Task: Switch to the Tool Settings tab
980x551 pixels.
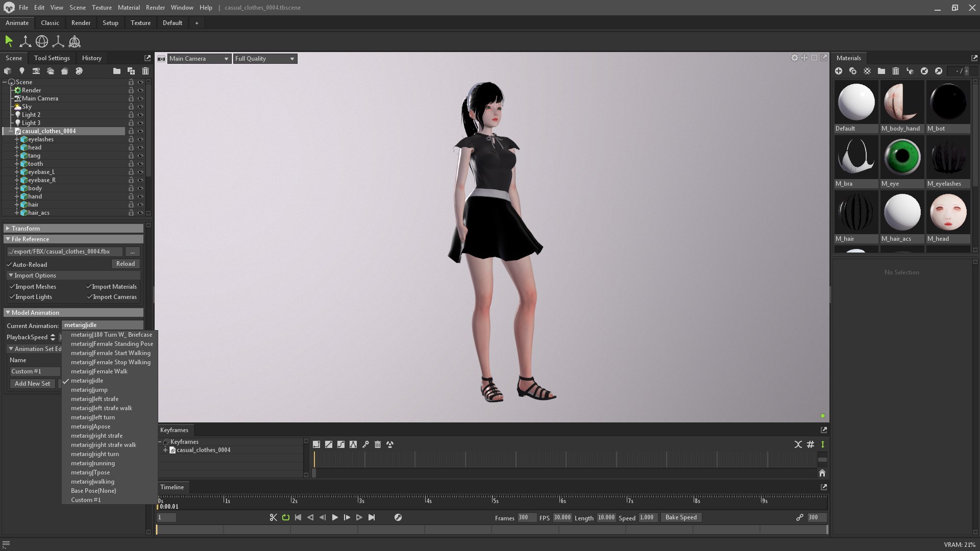Action: [52, 58]
